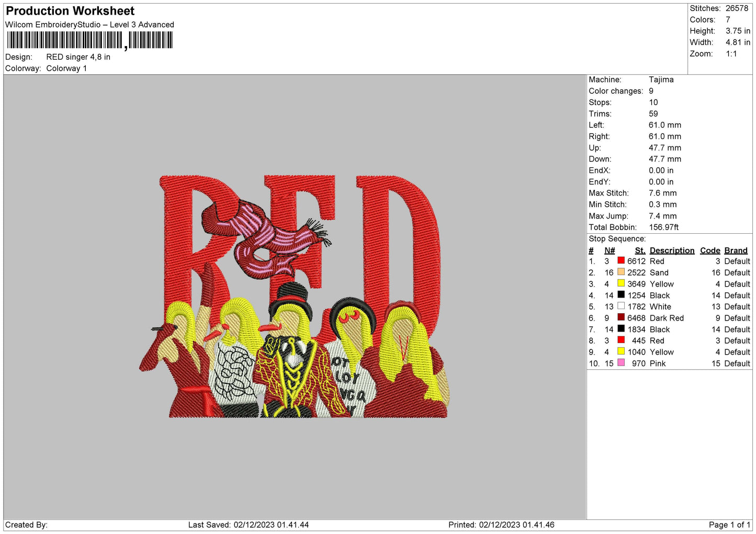Viewport: 756px width, 534px height.
Task: Click the Red swatch in stop row 1
Action: point(621,260)
